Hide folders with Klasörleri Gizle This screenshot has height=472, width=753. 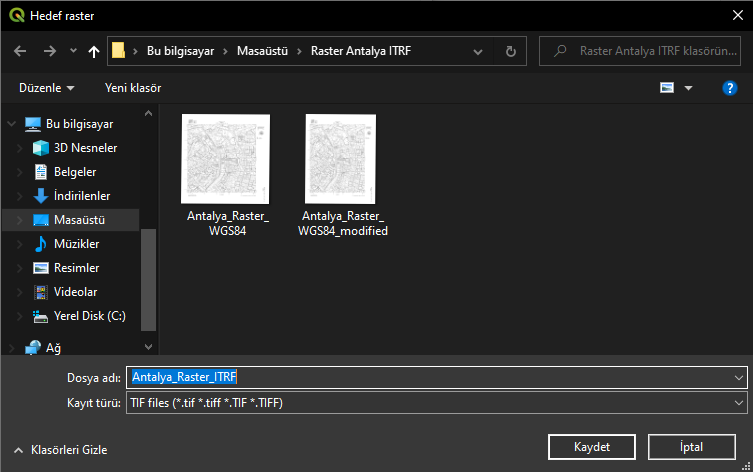[x=61, y=450]
